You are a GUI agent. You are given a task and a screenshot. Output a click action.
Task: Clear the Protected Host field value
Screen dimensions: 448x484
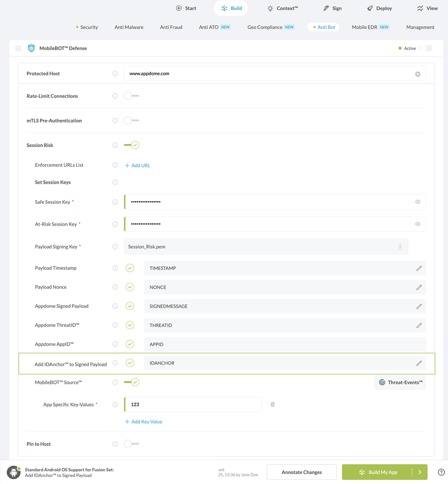[417, 74]
